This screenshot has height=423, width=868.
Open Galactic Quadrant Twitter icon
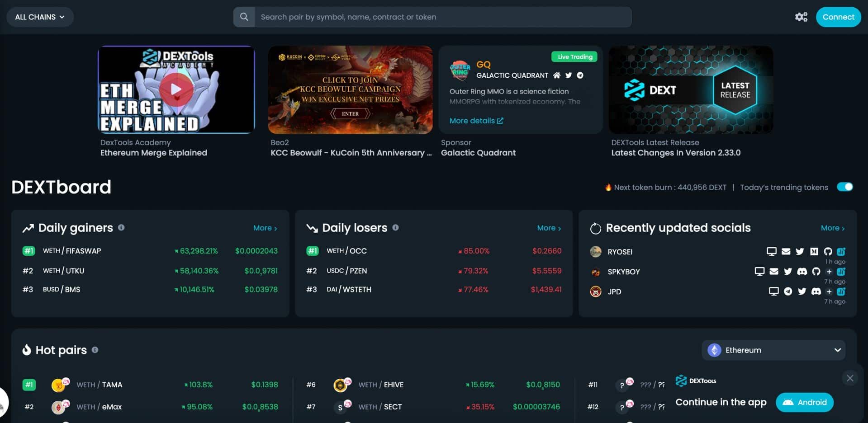point(569,75)
